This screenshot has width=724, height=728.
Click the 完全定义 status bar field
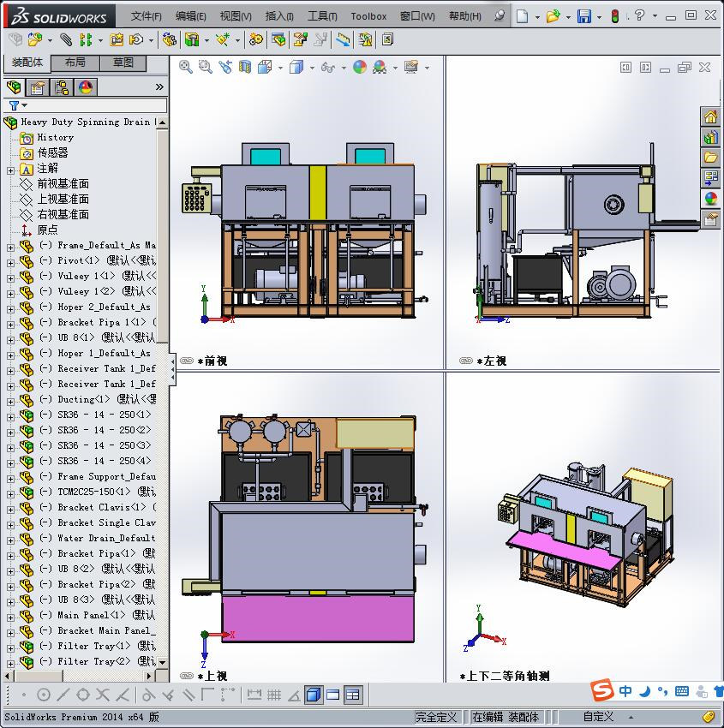coord(436,717)
